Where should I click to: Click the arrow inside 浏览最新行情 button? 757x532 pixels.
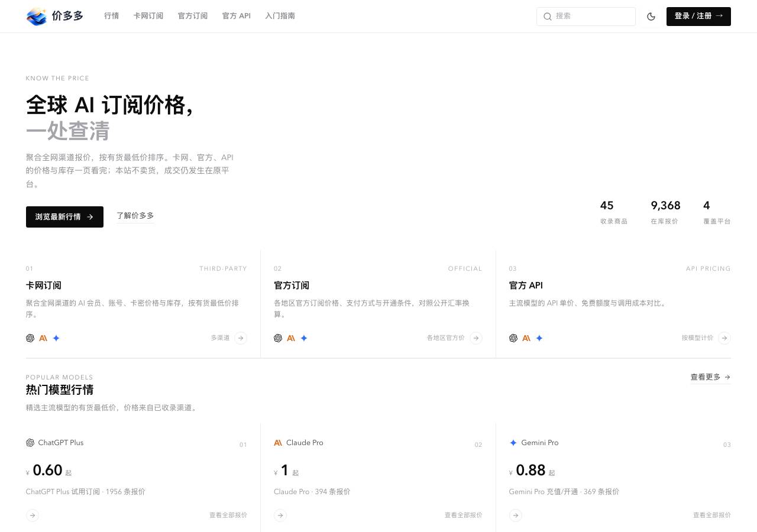point(90,217)
